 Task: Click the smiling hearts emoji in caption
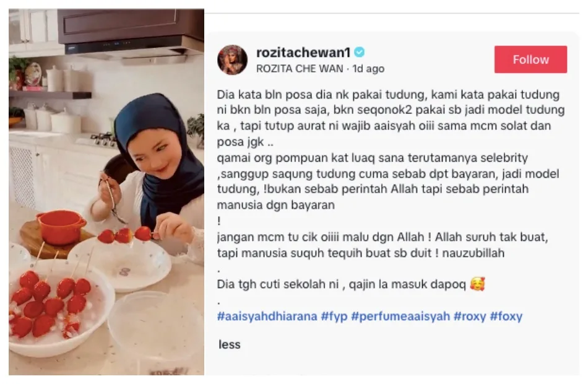click(477, 284)
